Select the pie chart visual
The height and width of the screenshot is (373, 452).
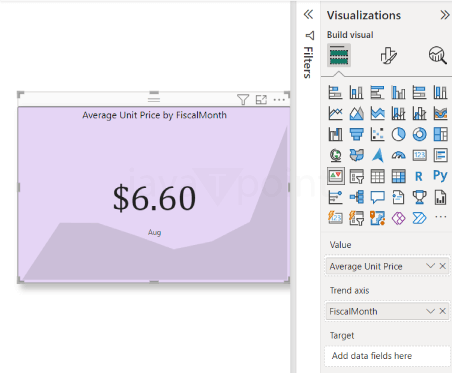[398, 134]
